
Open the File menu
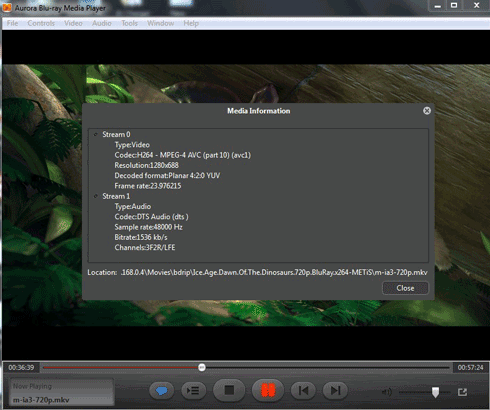click(x=12, y=23)
